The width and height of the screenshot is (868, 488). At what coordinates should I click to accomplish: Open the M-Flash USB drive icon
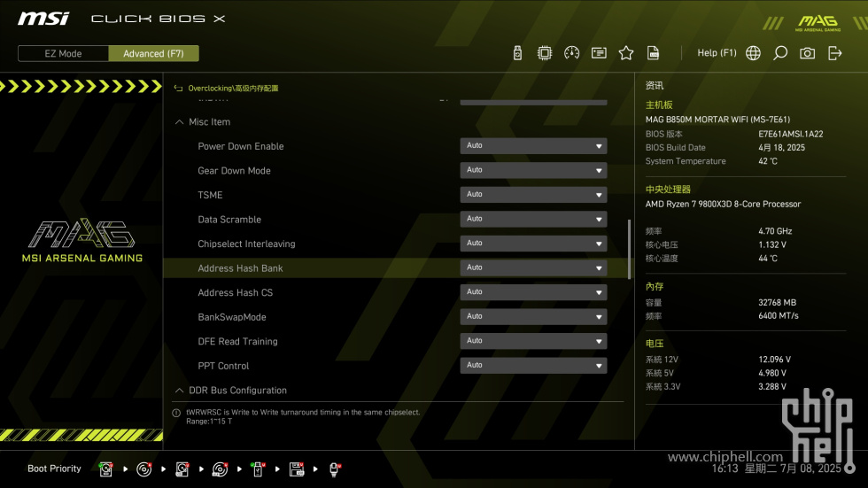[517, 53]
